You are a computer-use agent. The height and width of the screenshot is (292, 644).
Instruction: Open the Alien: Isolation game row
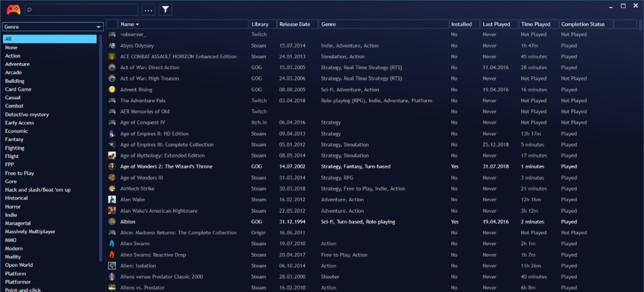(138, 266)
